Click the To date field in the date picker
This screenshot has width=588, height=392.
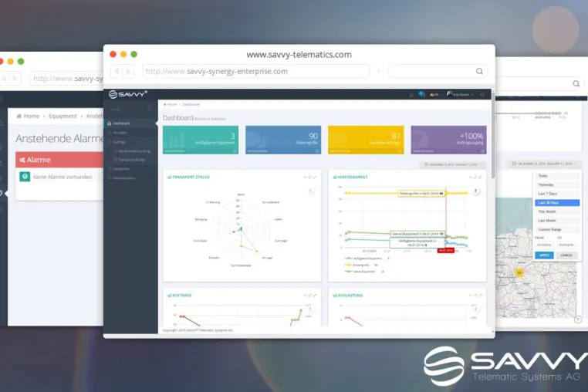(x=566, y=245)
